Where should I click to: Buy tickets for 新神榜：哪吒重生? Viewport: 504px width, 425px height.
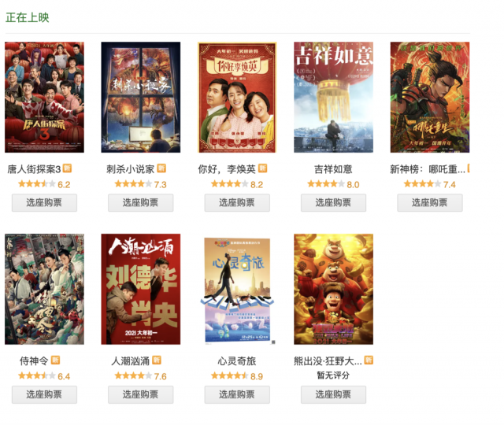click(430, 202)
